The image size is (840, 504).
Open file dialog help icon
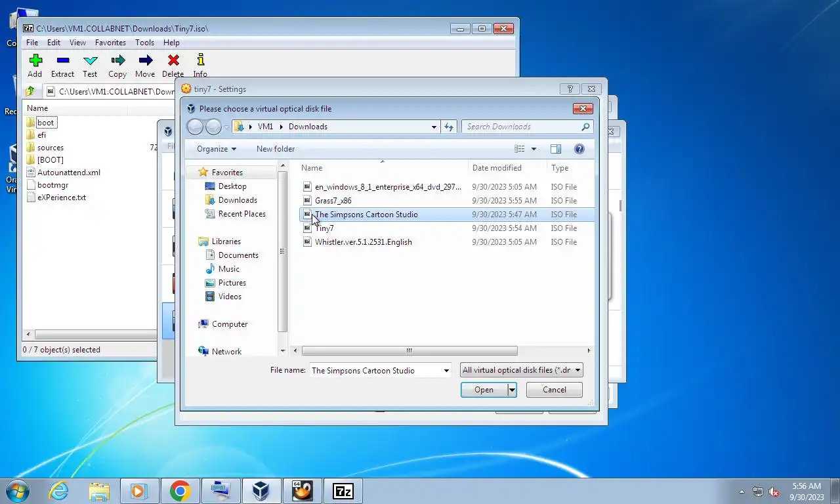click(x=579, y=149)
